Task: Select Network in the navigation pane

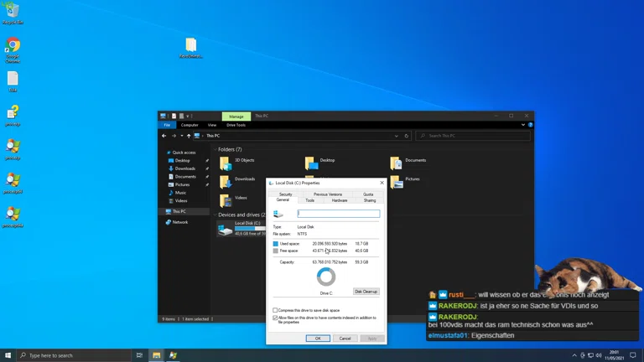Action: pos(177,222)
